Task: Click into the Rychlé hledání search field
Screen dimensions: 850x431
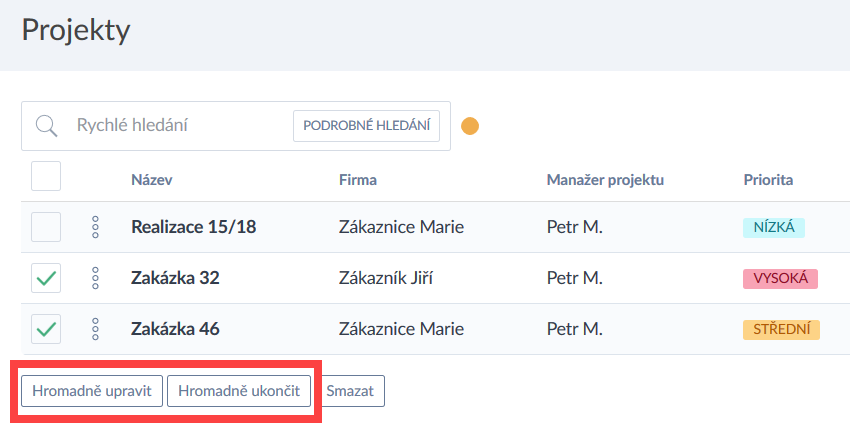Action: click(x=175, y=126)
